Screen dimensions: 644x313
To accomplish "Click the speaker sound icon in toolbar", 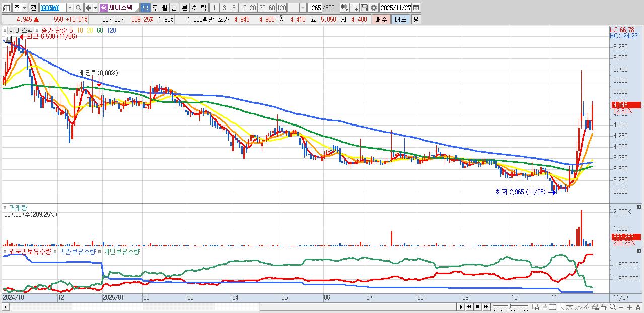I will click(x=88, y=8).
